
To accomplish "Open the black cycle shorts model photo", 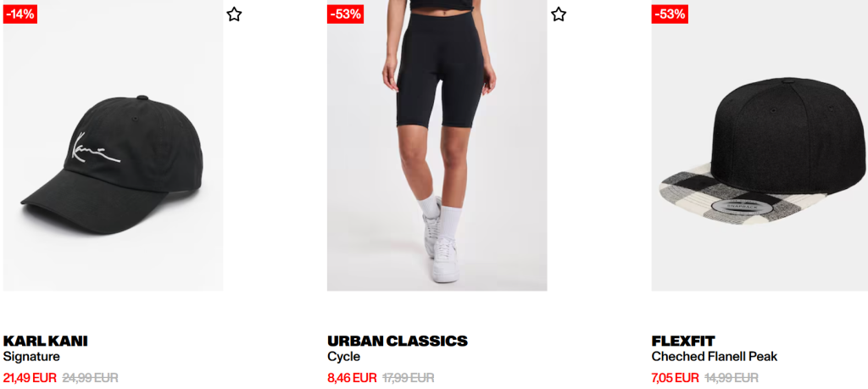I will (437, 146).
